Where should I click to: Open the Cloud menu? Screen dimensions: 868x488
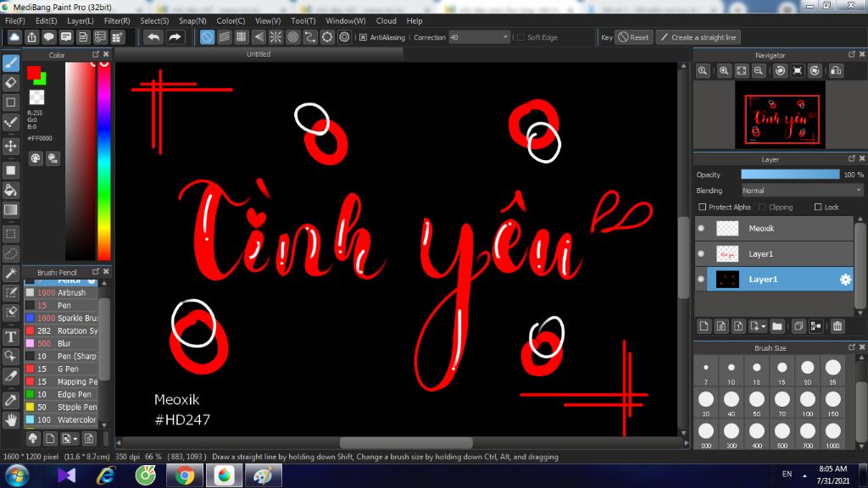[x=387, y=20]
